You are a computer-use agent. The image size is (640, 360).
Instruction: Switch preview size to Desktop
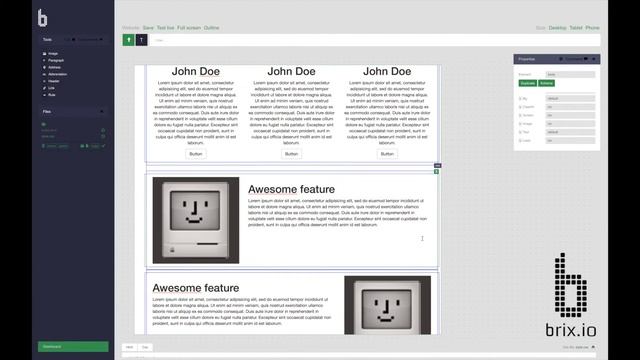558,28
